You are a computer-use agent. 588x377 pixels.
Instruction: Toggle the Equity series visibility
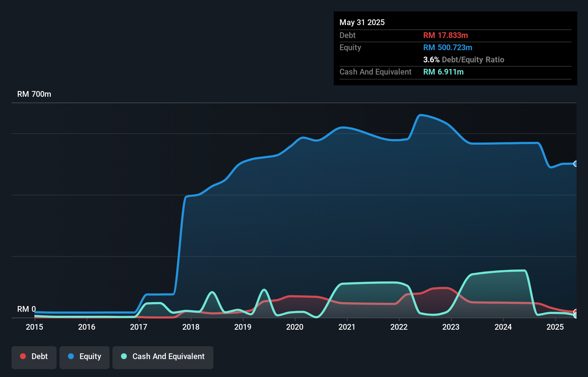(84, 357)
